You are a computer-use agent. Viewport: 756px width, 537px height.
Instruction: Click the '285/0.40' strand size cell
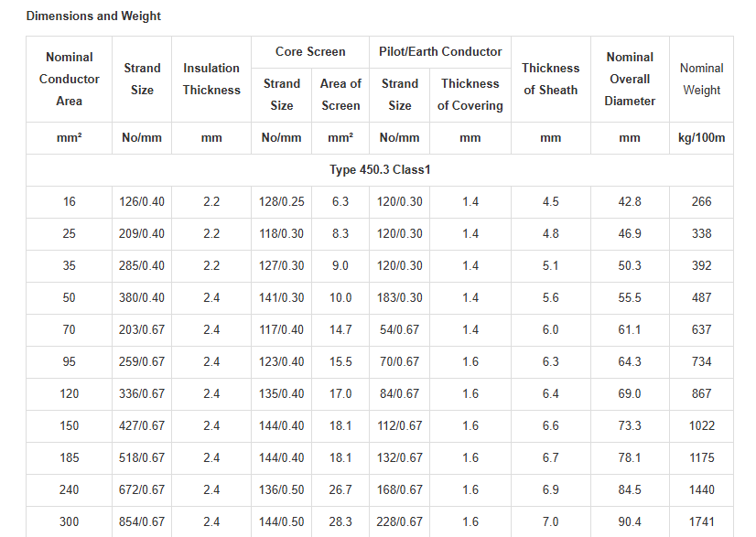[142, 265]
